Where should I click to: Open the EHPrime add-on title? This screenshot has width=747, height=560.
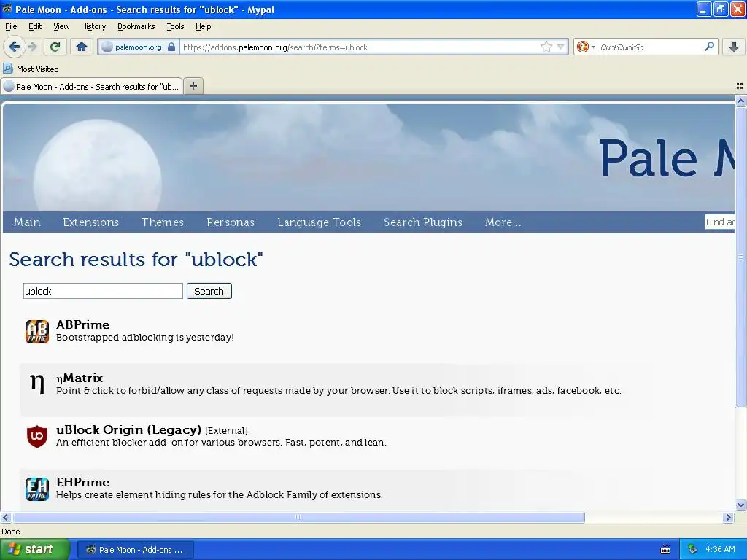pyautogui.click(x=83, y=483)
